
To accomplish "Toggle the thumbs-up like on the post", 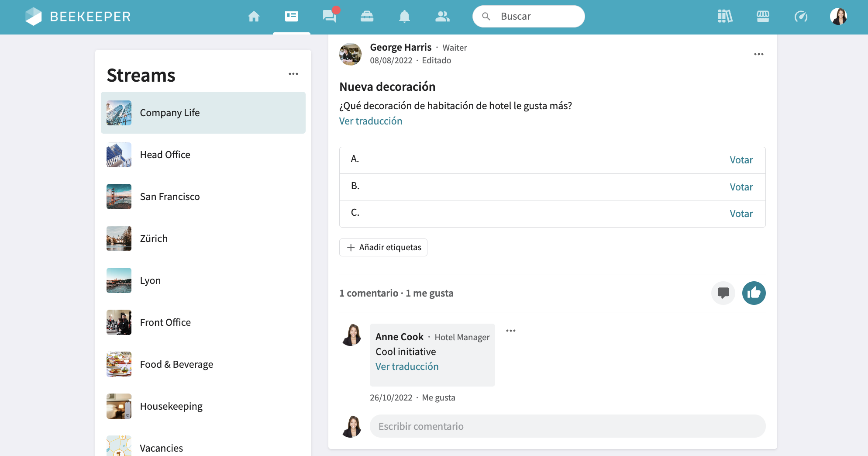I will 754,293.
